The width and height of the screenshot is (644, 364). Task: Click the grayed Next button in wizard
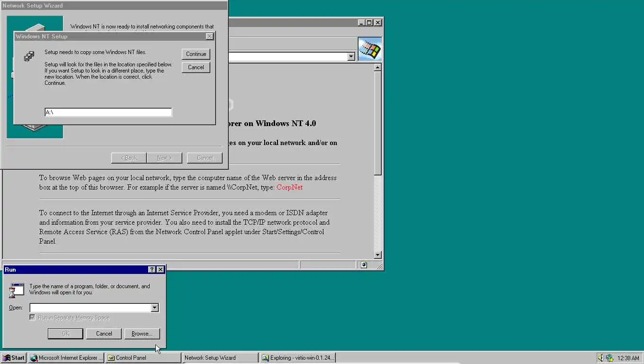(x=164, y=158)
